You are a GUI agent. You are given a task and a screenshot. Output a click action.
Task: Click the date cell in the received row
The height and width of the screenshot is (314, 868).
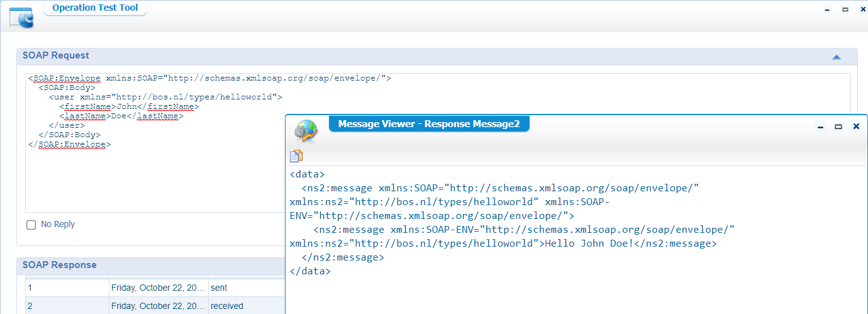(159, 306)
